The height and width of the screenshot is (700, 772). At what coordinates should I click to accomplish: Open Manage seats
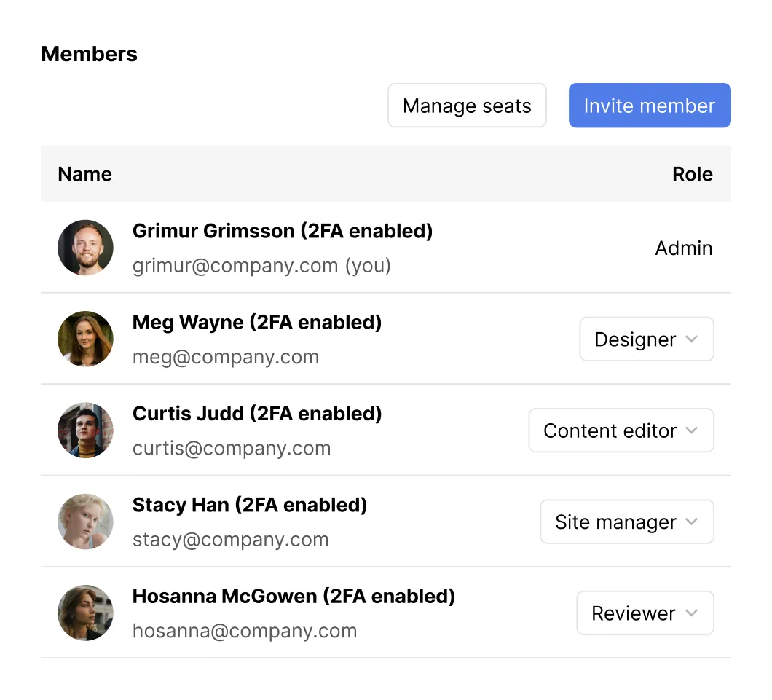467,106
